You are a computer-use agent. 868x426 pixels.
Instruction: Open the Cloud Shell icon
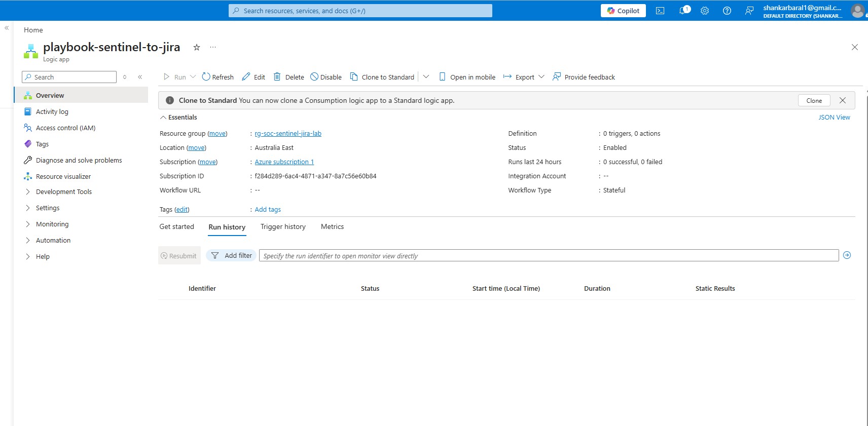point(660,11)
